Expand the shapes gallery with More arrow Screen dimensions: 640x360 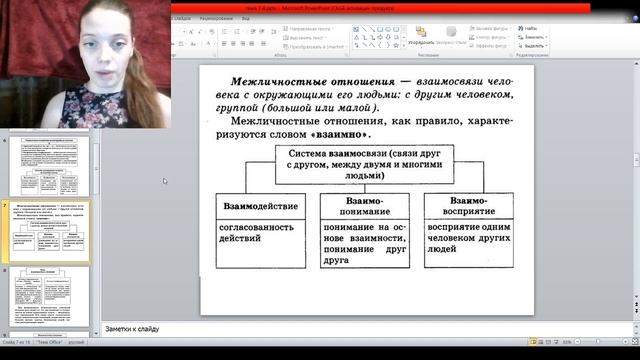tap(404, 45)
